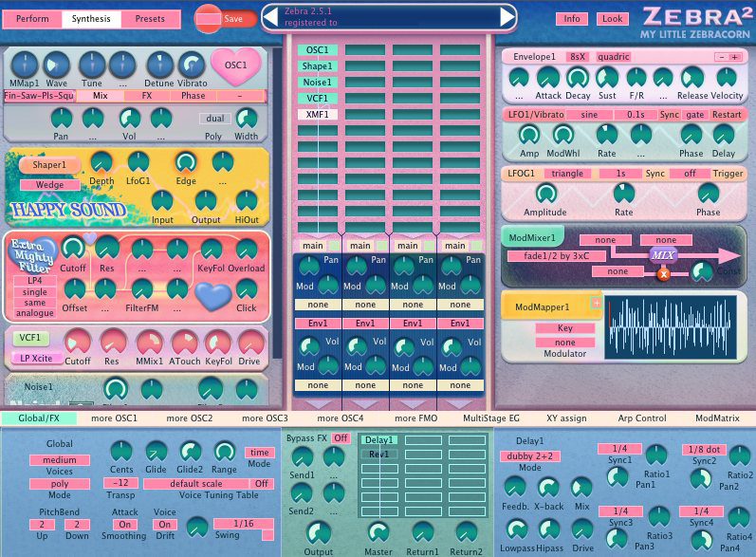Adjust the OSC1 Wave knob

click(56, 65)
